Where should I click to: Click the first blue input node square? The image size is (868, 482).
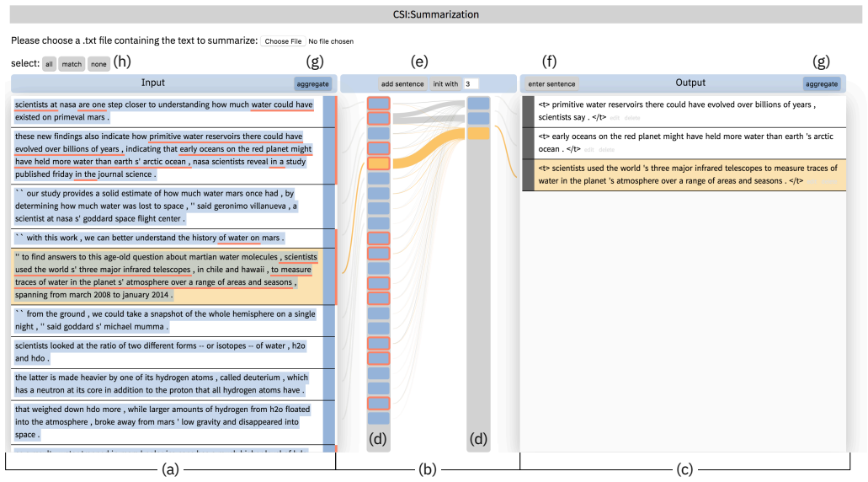(x=379, y=103)
